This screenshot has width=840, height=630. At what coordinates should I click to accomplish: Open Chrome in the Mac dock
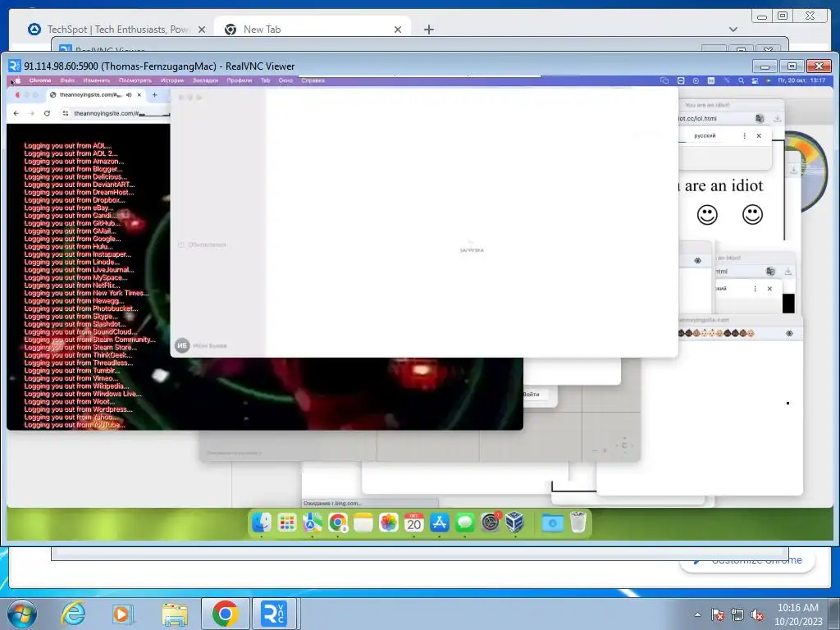[x=338, y=523]
